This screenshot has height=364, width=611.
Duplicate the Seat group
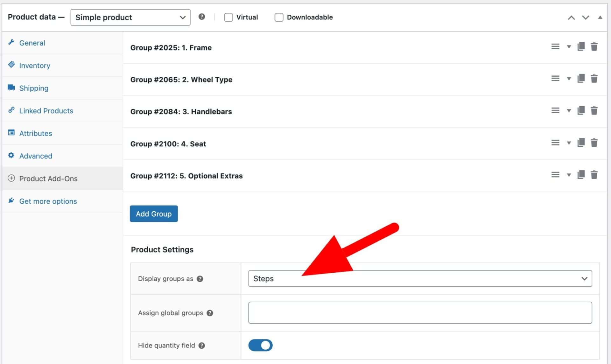click(x=581, y=143)
